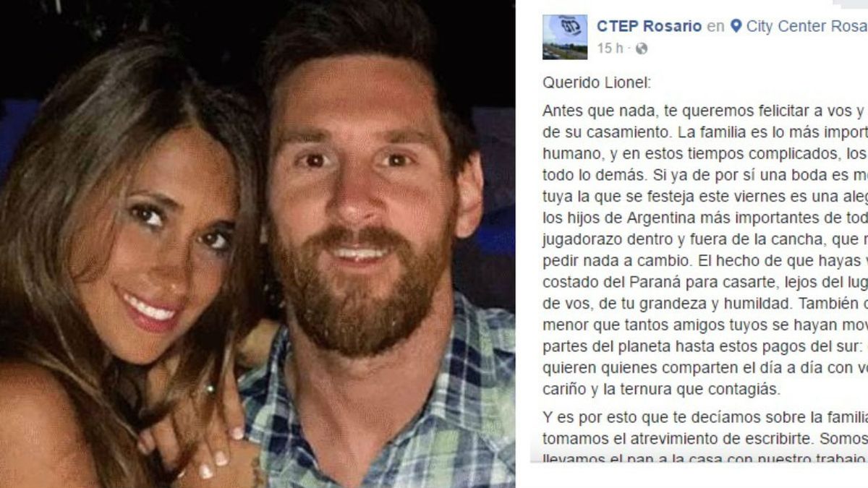The image size is (868, 488).
Task: Click the line starting "humano, y en estos tiempos"
Action: pos(705,155)
